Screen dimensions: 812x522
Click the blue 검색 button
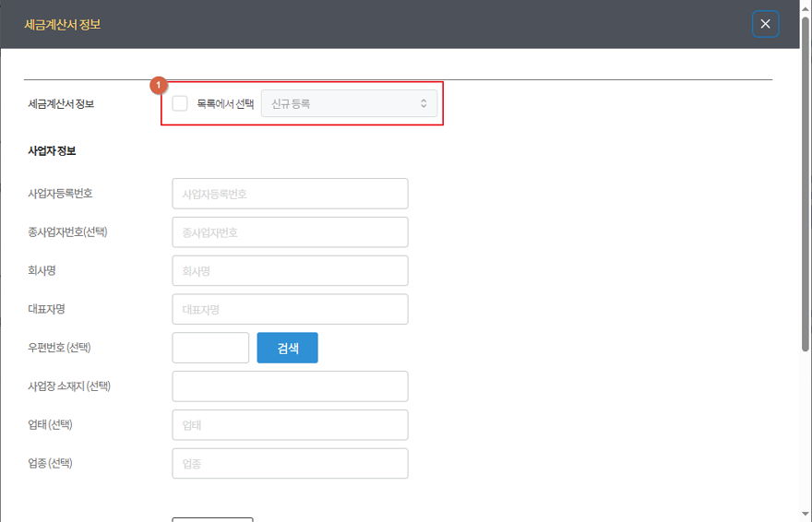tap(287, 348)
